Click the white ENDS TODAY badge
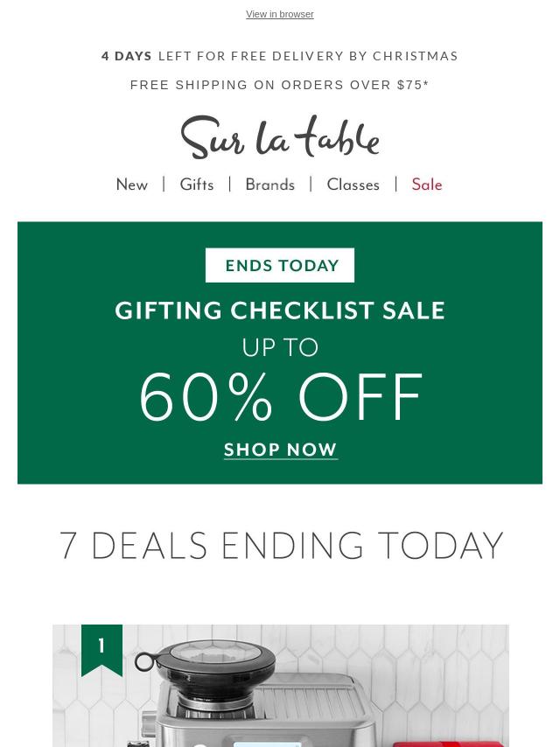The height and width of the screenshot is (747, 560). (x=280, y=265)
